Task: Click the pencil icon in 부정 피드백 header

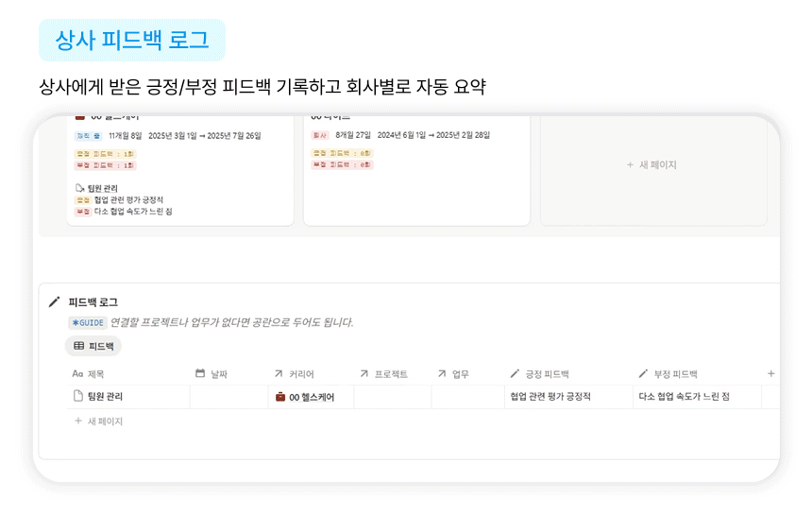Action: click(644, 374)
